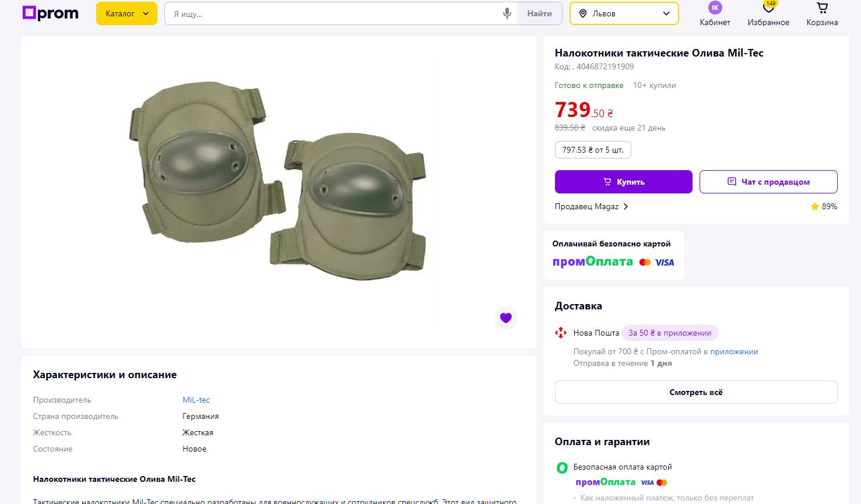The width and height of the screenshot is (861, 504).
Task: Select the product code 4046872191909
Action: click(x=605, y=66)
